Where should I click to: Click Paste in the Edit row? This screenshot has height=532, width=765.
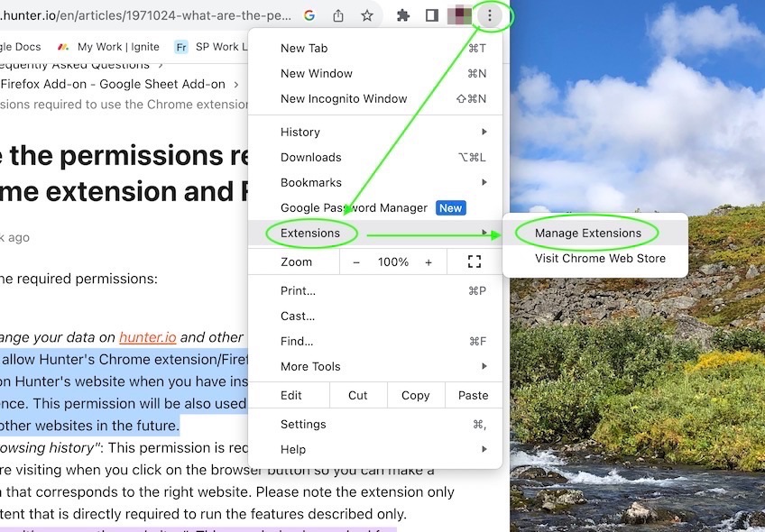(x=474, y=395)
